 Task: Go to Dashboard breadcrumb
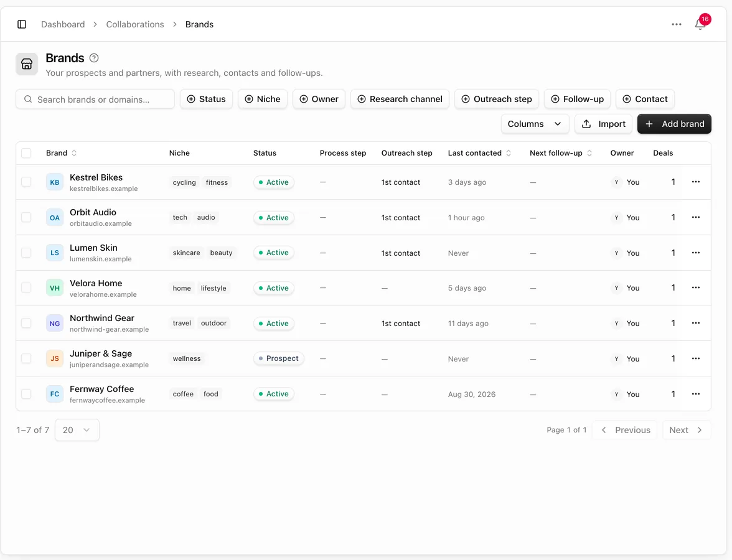coord(63,24)
